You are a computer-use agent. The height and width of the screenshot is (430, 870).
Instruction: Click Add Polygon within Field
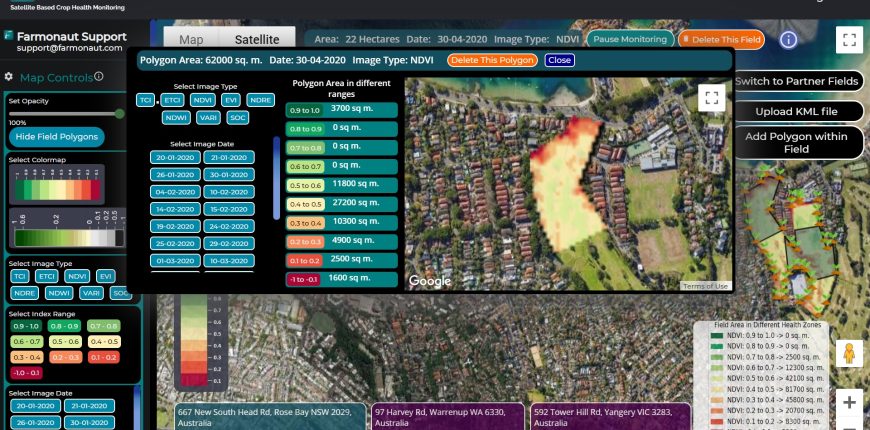pos(796,143)
